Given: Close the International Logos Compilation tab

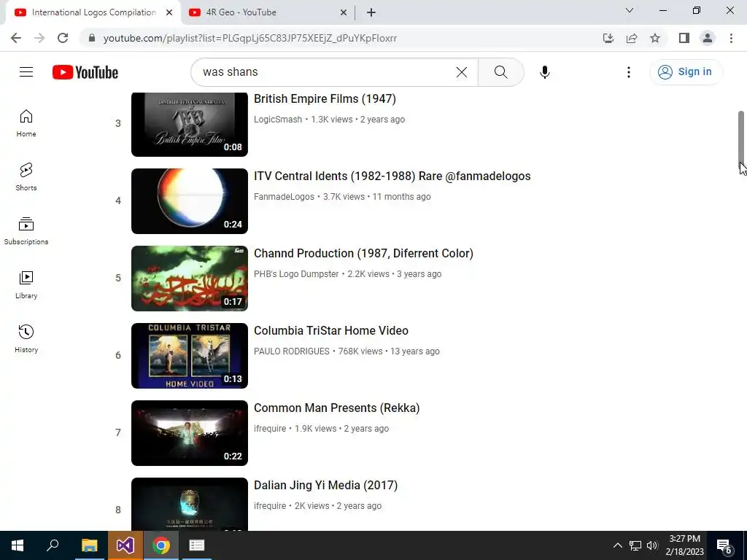Looking at the screenshot, I should [169, 12].
